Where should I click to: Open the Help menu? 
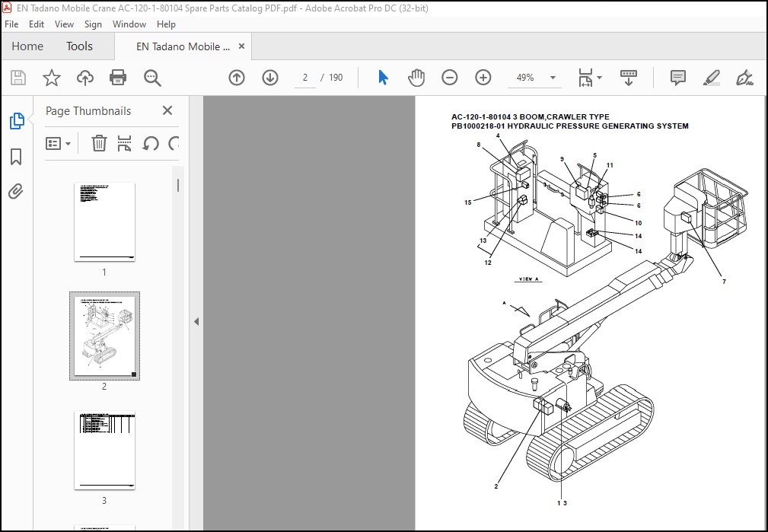pyautogui.click(x=166, y=24)
